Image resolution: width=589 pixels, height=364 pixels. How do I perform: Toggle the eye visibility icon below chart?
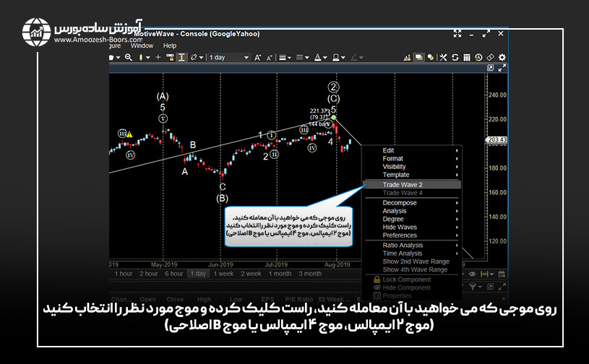472,274
